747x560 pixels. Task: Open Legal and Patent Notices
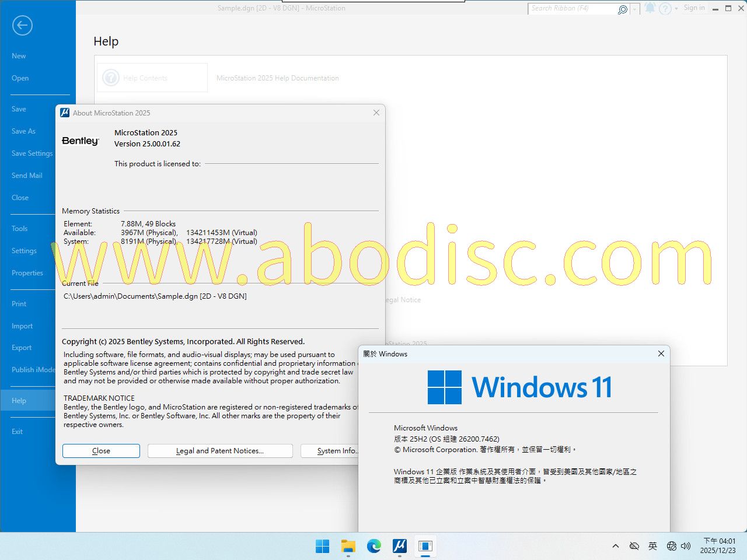pos(220,451)
